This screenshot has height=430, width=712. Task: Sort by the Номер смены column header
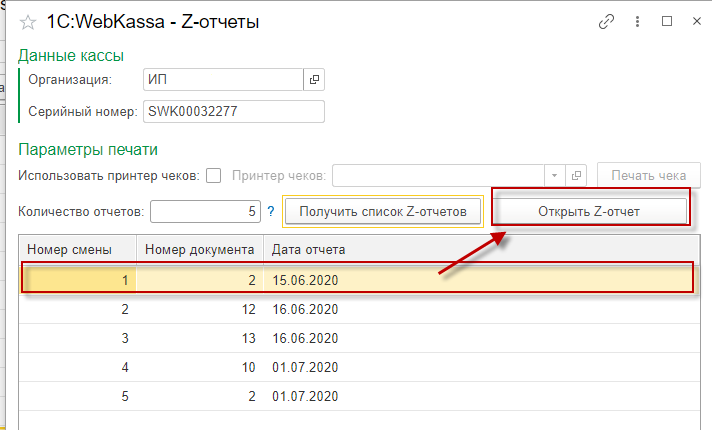click(x=77, y=249)
